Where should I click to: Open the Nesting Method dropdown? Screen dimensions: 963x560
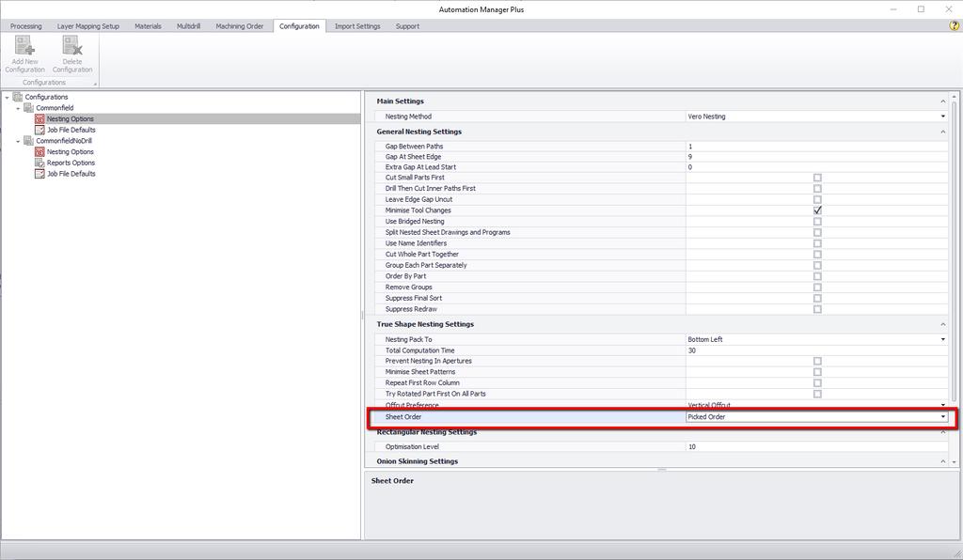[942, 117]
